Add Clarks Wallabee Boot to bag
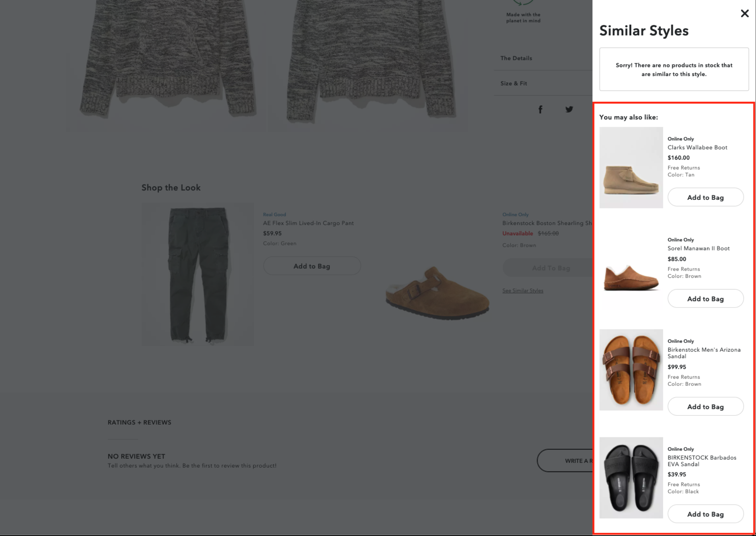The width and height of the screenshot is (756, 536). click(705, 197)
